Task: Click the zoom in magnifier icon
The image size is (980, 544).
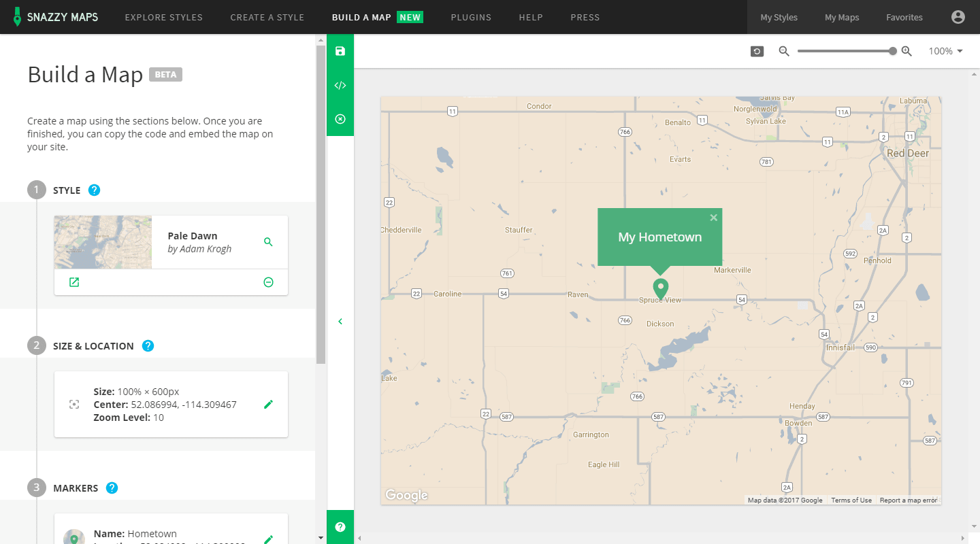Action: pos(906,51)
